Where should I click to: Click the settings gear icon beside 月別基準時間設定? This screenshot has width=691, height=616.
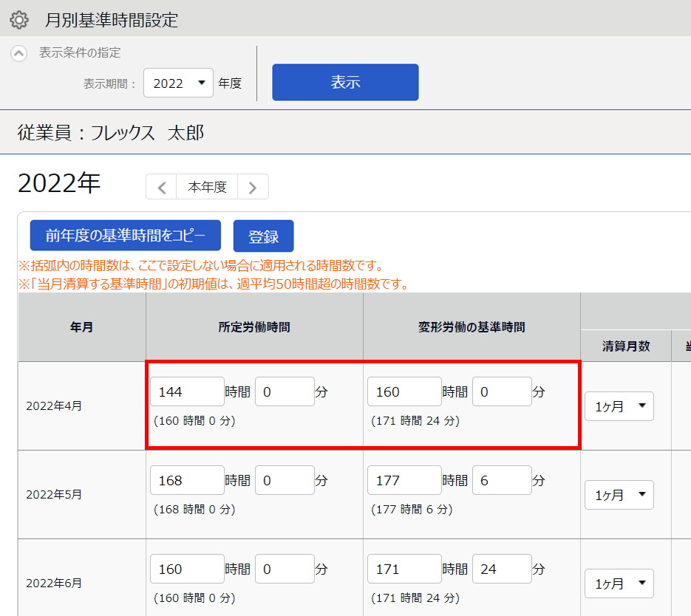tap(19, 20)
